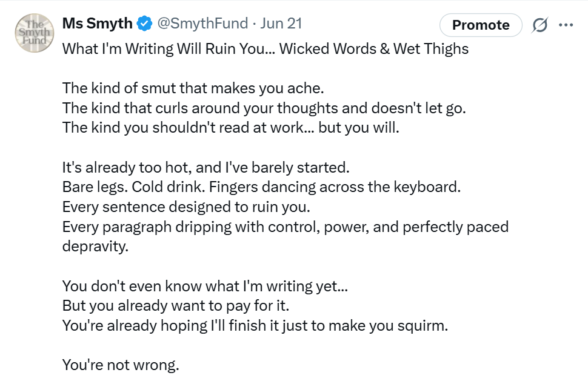Click the line 'It's already too hot'
588x387 pixels.
(206, 168)
